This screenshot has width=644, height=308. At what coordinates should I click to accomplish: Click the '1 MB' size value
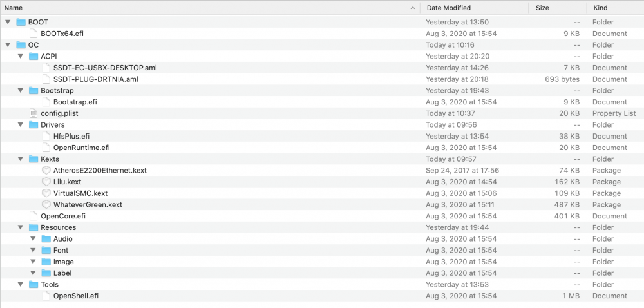[571, 296]
